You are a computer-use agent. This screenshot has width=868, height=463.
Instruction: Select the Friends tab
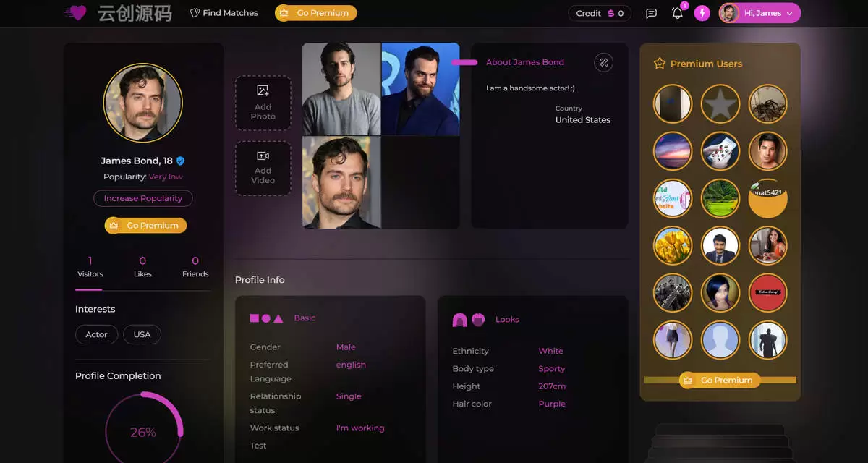(195, 267)
